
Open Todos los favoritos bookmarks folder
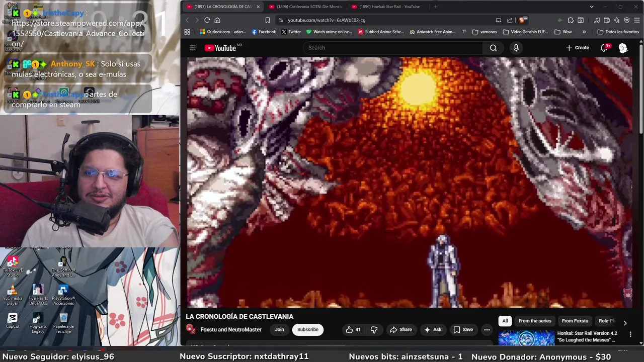pos(618,32)
